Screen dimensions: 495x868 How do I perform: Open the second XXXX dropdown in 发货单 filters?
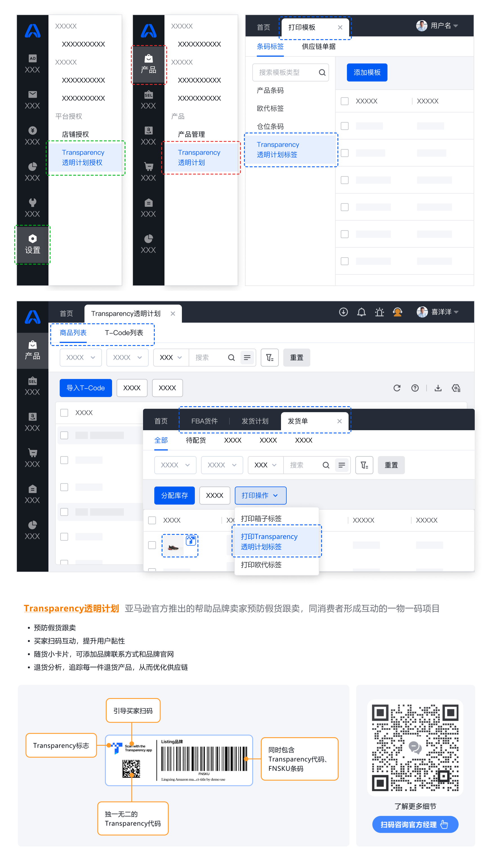click(222, 465)
